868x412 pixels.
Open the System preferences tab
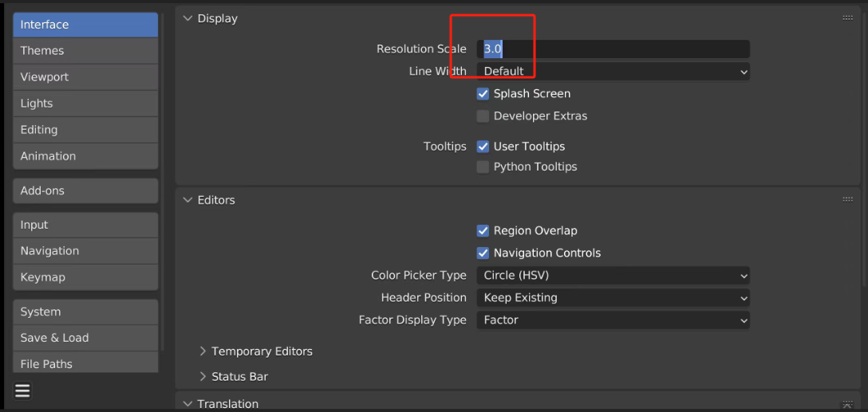(85, 312)
